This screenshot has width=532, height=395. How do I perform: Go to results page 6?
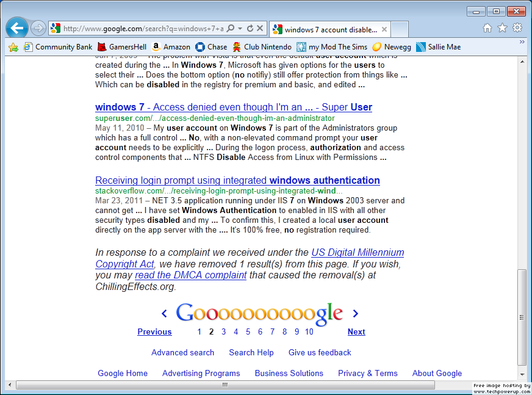(x=261, y=332)
